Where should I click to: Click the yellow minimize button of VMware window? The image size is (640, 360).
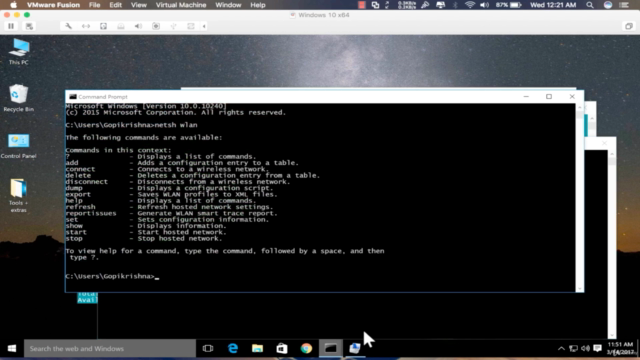click(x=17, y=15)
